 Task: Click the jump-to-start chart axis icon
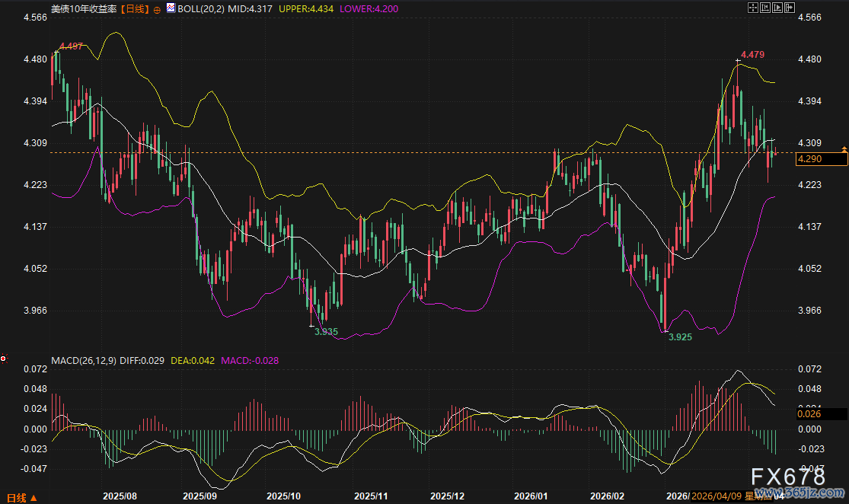[765, 8]
